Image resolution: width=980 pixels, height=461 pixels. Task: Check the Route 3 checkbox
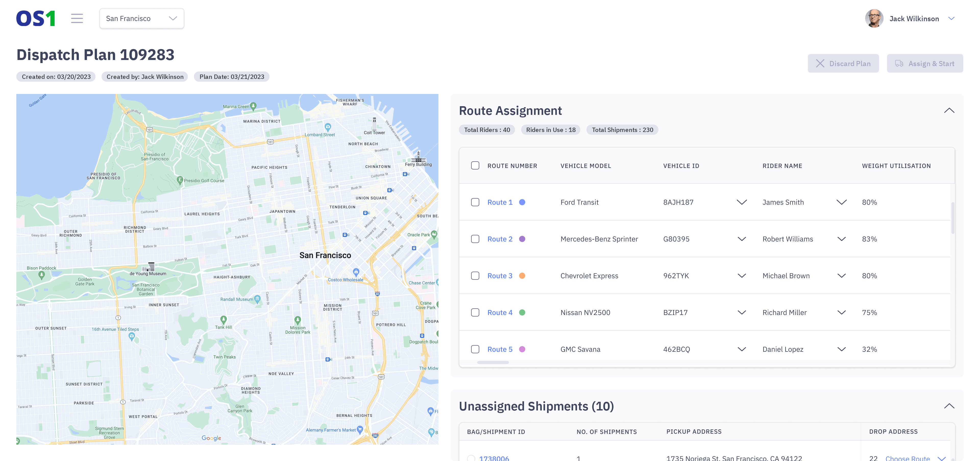(475, 276)
